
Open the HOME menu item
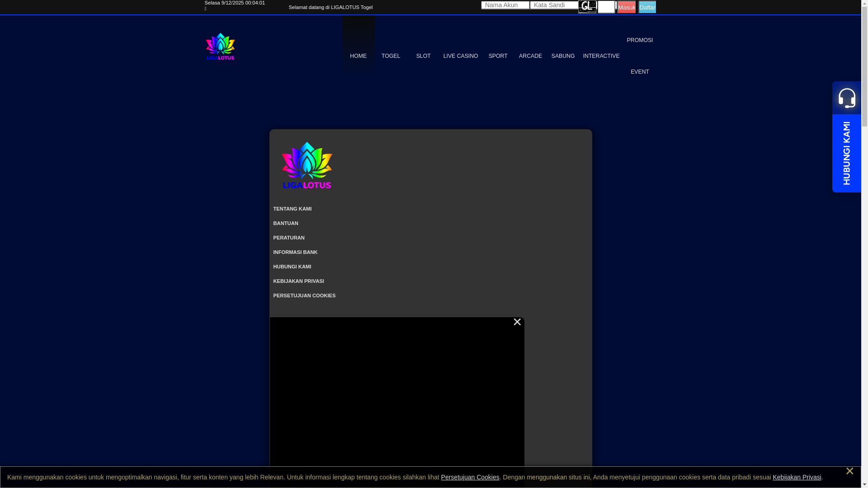tap(358, 56)
